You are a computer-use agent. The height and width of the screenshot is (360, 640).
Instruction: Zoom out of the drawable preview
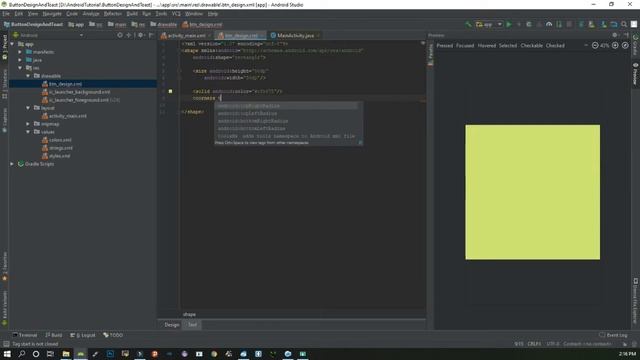595,45
